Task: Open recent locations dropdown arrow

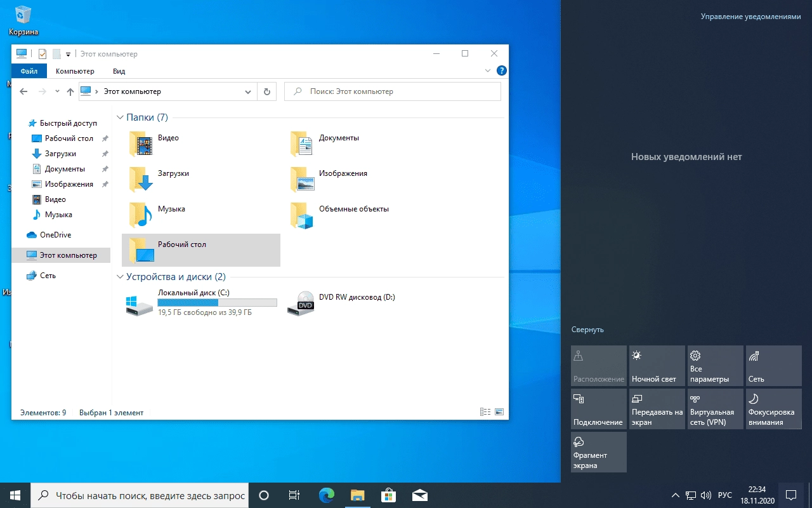Action: pyautogui.click(x=57, y=91)
